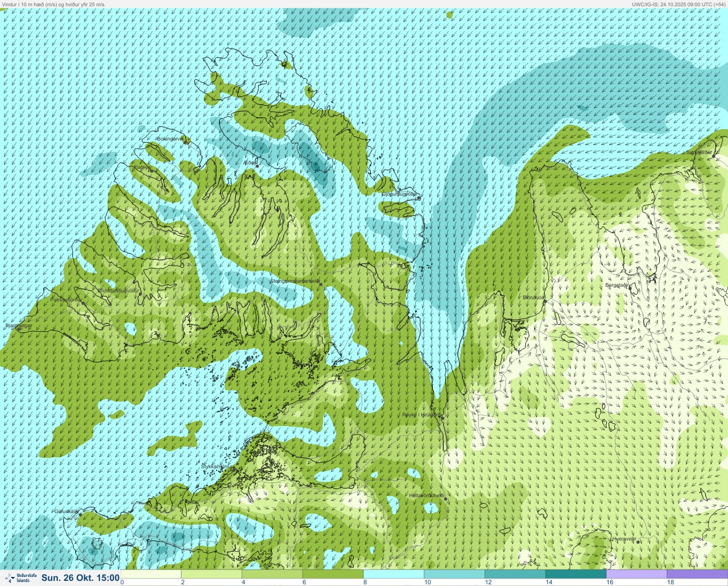
Task: Select the Æðey station marker
Action: (257, 166)
